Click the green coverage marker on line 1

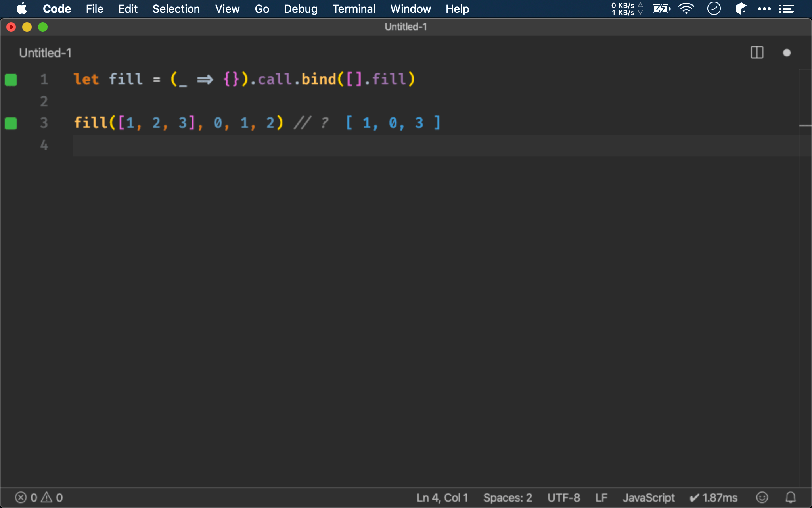11,80
